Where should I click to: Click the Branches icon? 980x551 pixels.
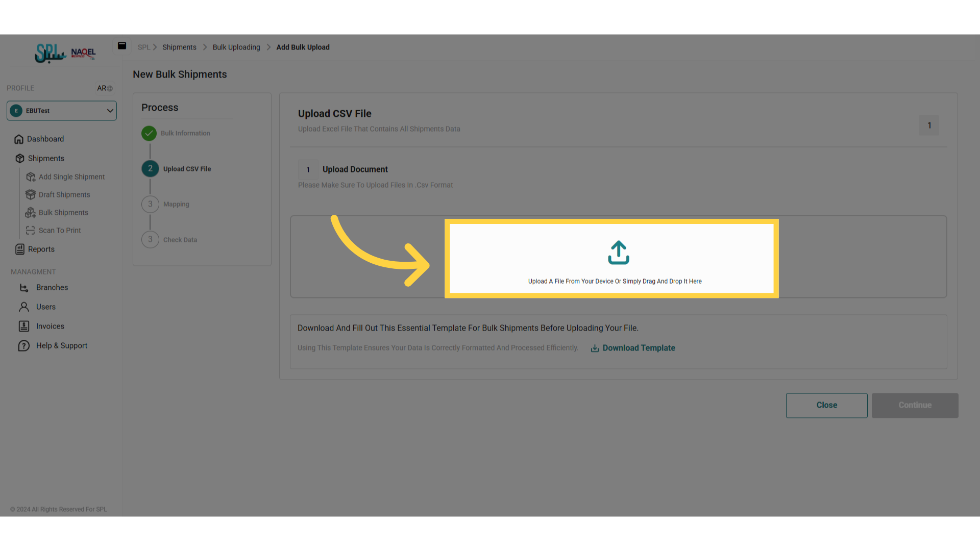click(24, 288)
